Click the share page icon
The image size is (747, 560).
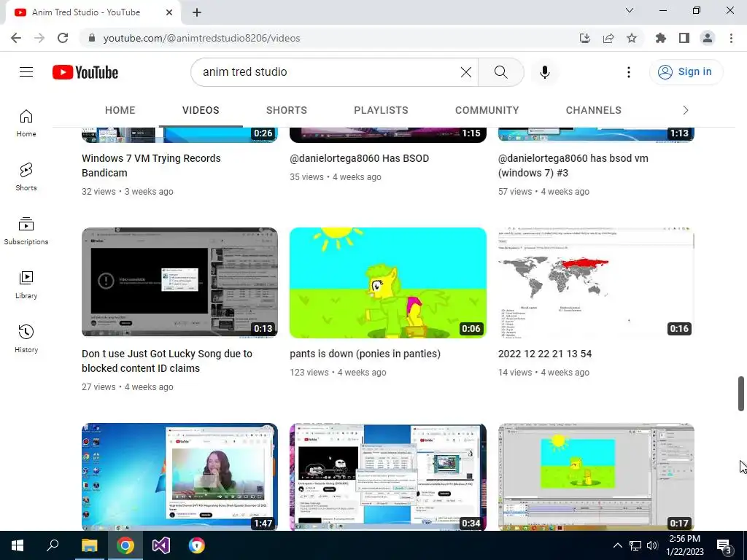point(608,38)
